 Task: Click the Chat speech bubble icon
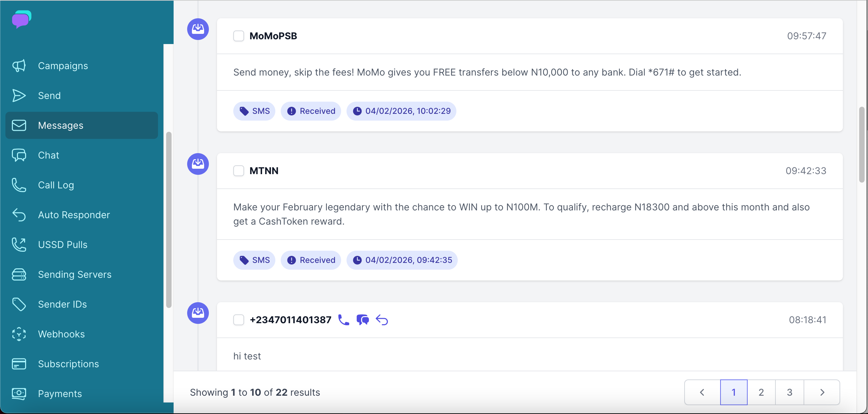(19, 155)
